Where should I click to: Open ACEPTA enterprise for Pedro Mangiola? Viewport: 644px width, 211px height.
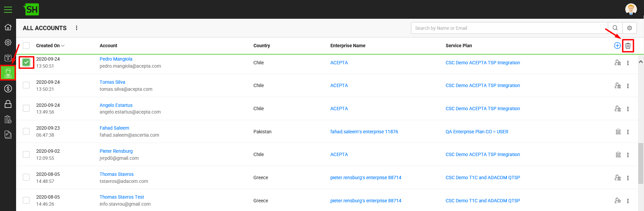(339, 63)
